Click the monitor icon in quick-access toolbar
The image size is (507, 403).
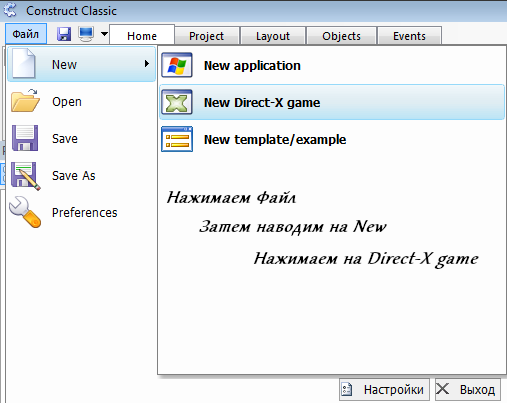[86, 34]
